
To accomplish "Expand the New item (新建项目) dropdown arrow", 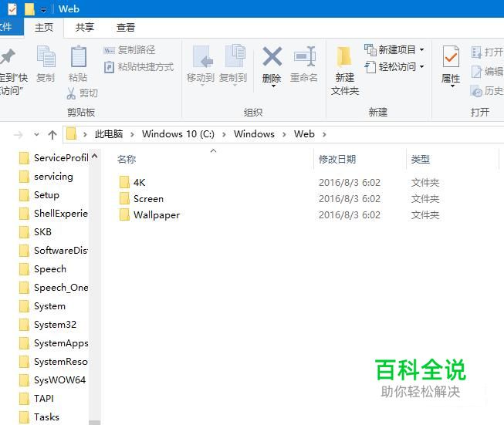I will (x=421, y=50).
